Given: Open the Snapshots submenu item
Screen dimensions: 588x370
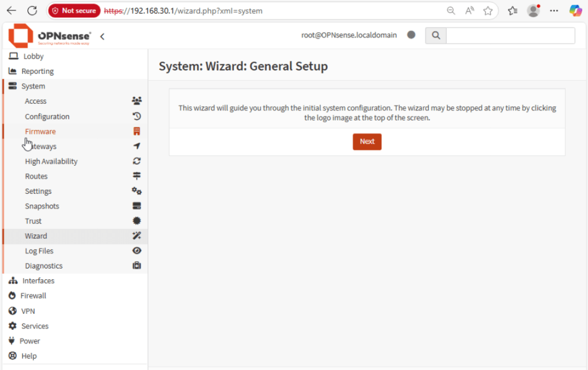Looking at the screenshot, I should [42, 206].
